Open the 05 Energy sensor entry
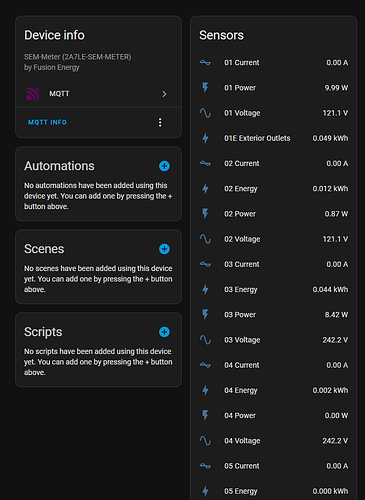Image resolution: width=365 pixels, height=500 pixels. pyautogui.click(x=274, y=491)
